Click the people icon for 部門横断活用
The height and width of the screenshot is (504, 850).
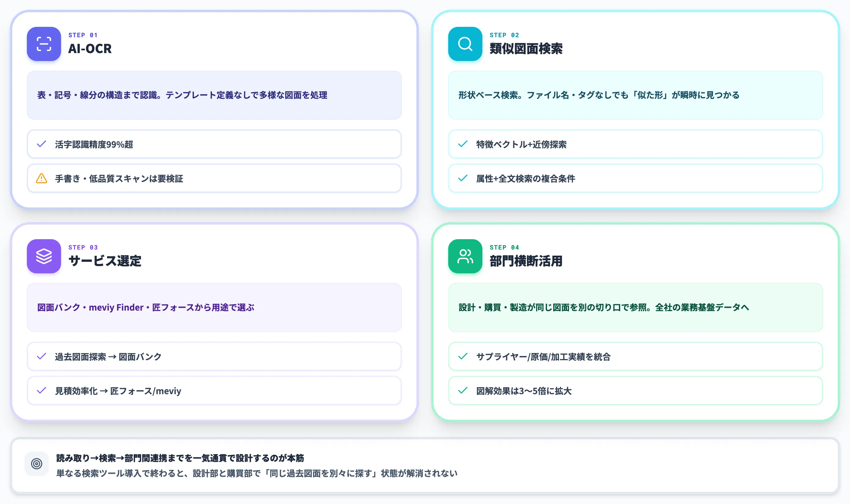tap(465, 256)
